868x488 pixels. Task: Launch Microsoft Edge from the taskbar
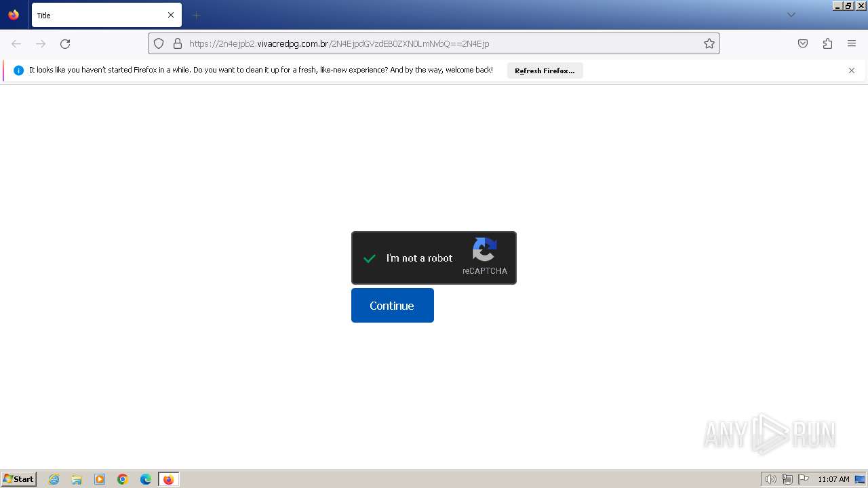[146, 479]
